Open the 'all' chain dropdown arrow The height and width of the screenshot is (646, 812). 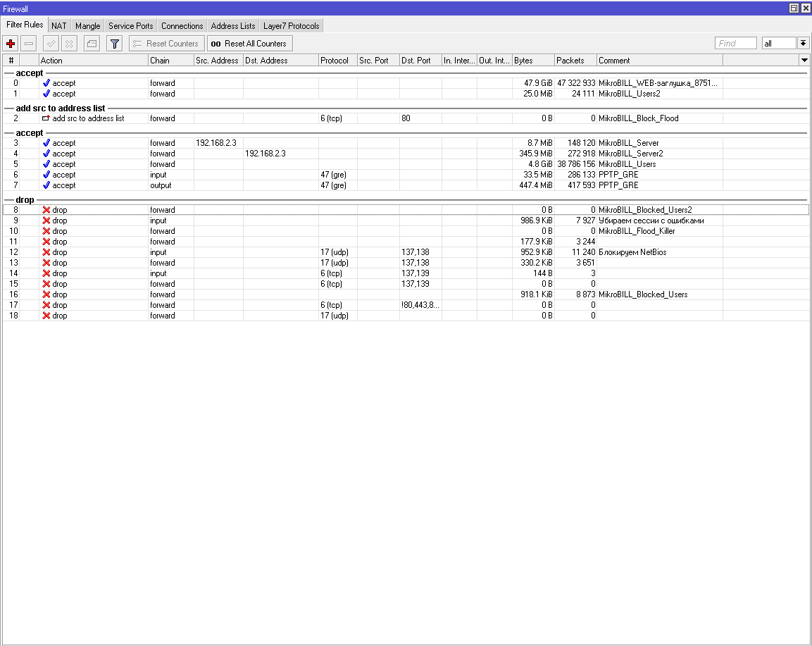(x=803, y=44)
